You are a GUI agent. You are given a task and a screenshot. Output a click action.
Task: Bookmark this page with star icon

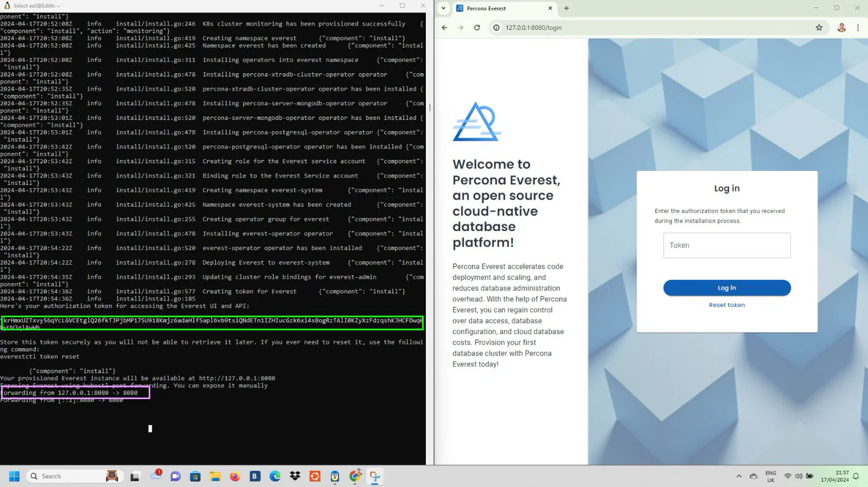pyautogui.click(x=819, y=27)
